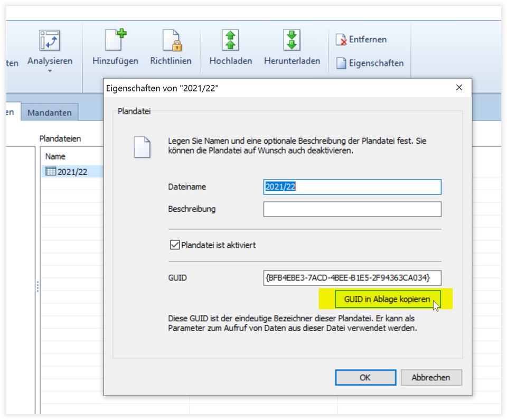Image resolution: width=507 pixels, height=420 pixels.
Task: Open the Richtlinien lock icon
Action: click(171, 41)
